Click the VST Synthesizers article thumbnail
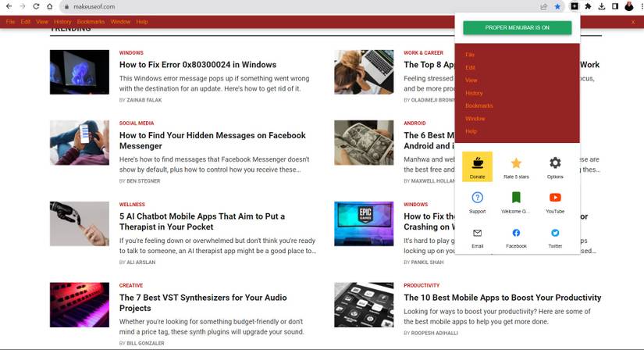The width and height of the screenshot is (644, 350). (80, 305)
